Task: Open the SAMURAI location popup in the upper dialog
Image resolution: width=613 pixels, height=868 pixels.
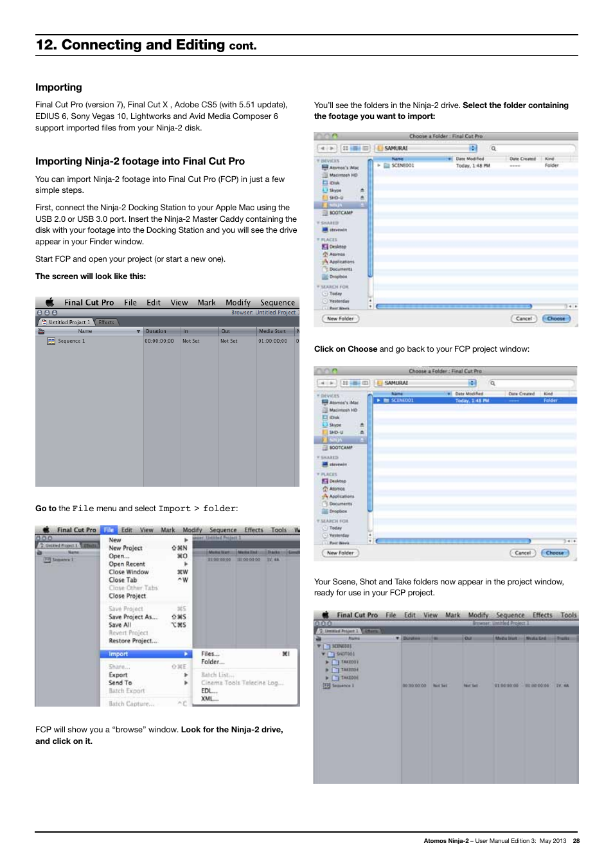Action: click(x=426, y=148)
